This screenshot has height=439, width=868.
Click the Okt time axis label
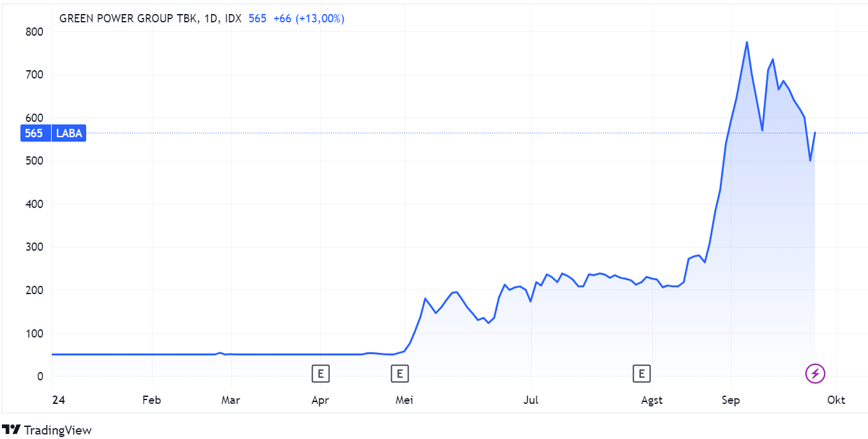836,400
